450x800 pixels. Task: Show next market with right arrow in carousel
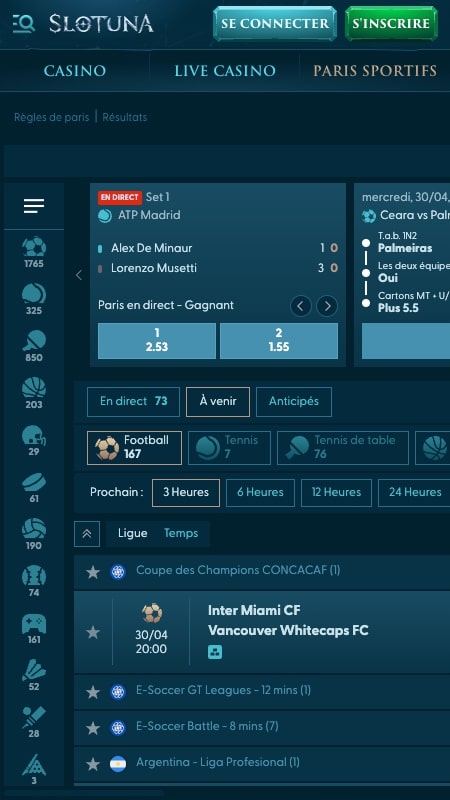click(327, 306)
